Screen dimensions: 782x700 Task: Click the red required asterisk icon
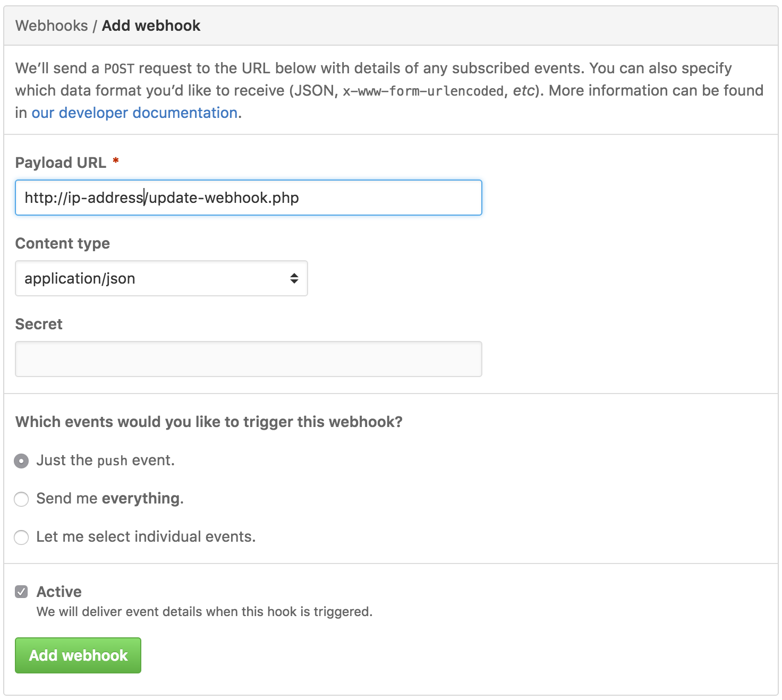tap(116, 161)
